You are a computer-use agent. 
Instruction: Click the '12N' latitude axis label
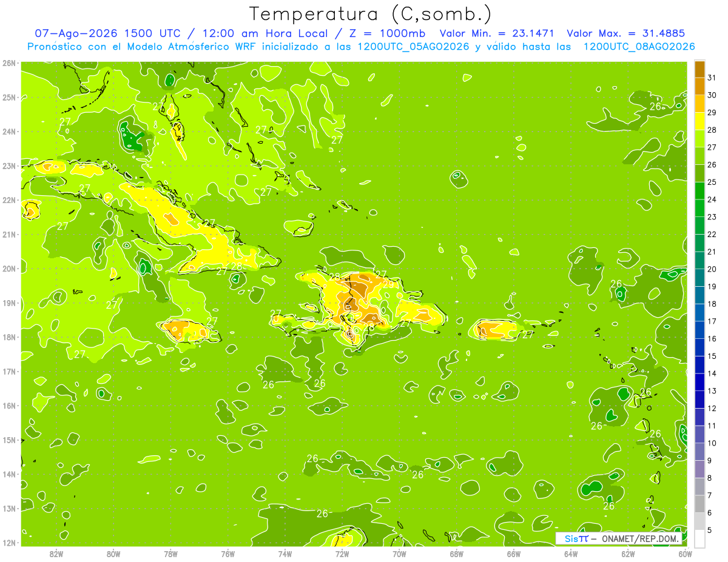coord(9,543)
